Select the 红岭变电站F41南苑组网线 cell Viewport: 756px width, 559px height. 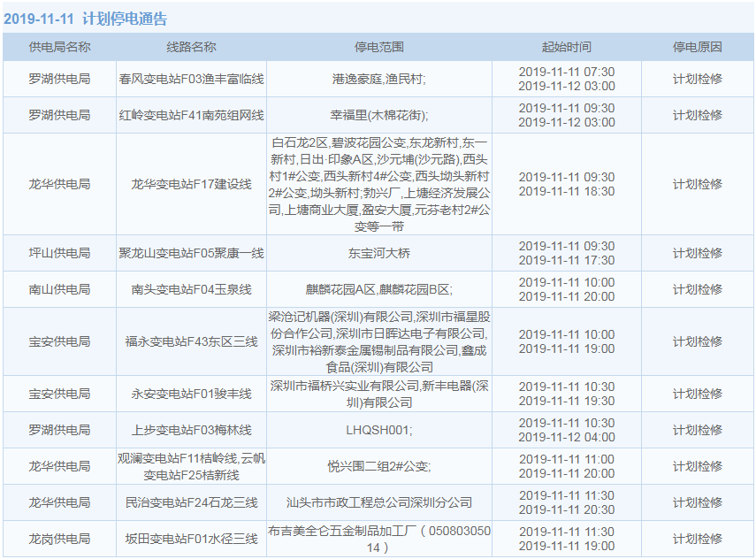tap(191, 115)
